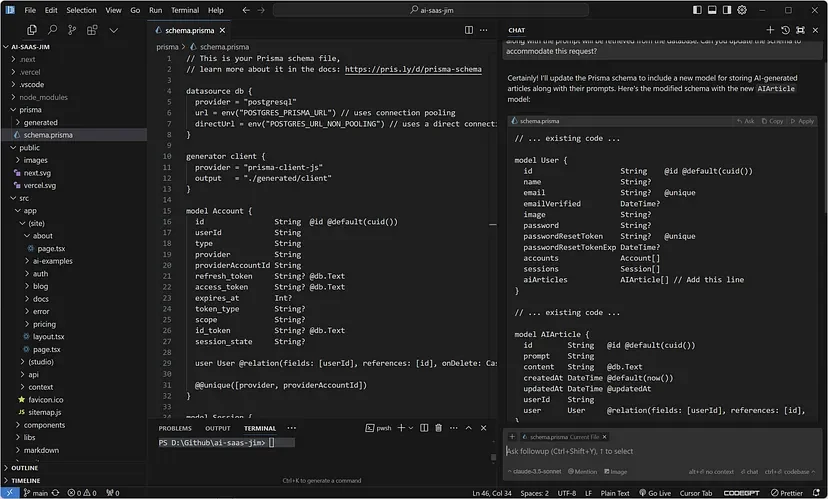Click the Mention button in chat
Screen dimensions: 828x499
(x=582, y=472)
